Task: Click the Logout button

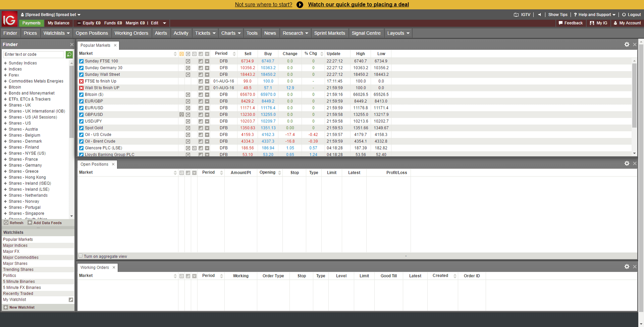Action: click(x=631, y=15)
